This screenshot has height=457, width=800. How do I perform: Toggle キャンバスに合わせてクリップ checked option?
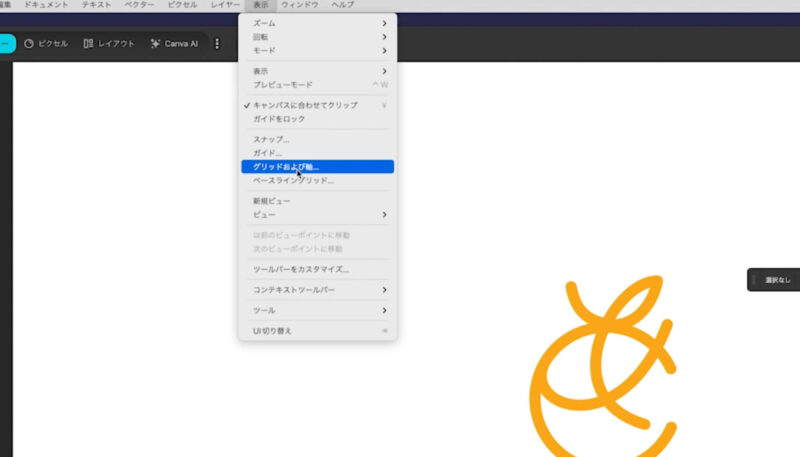pos(317,105)
